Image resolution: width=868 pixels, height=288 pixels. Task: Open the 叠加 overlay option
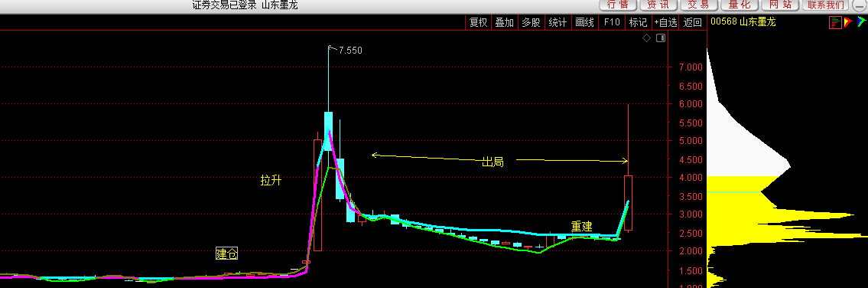(x=504, y=22)
